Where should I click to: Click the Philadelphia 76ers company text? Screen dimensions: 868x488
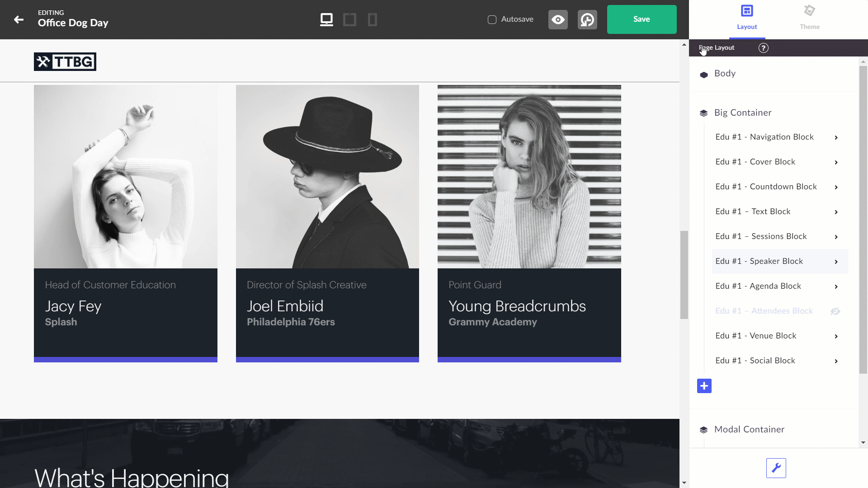point(291,322)
